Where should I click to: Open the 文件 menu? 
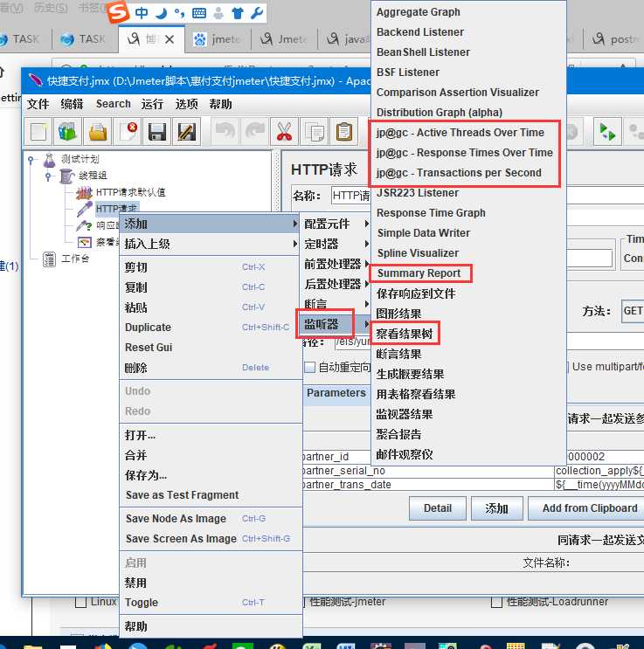(38, 104)
